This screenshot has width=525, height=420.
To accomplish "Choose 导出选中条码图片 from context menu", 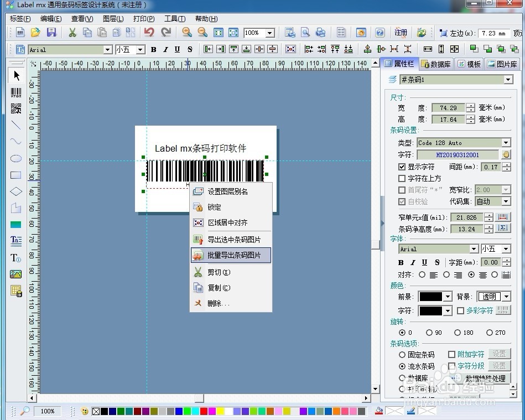I will tap(231, 240).
